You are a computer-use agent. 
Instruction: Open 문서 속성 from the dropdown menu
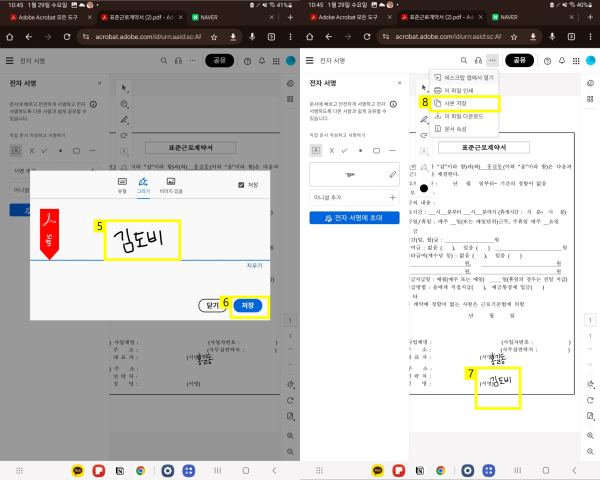(464, 129)
